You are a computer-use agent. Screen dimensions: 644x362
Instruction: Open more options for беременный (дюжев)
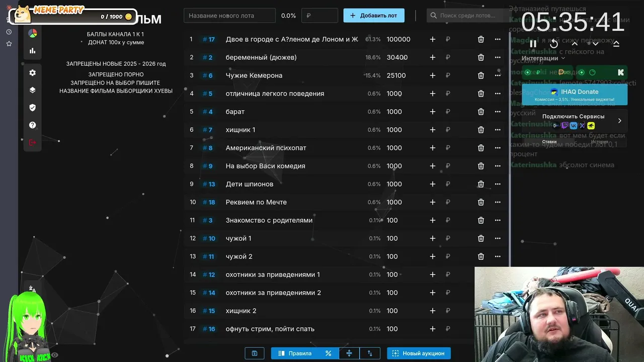(x=498, y=57)
